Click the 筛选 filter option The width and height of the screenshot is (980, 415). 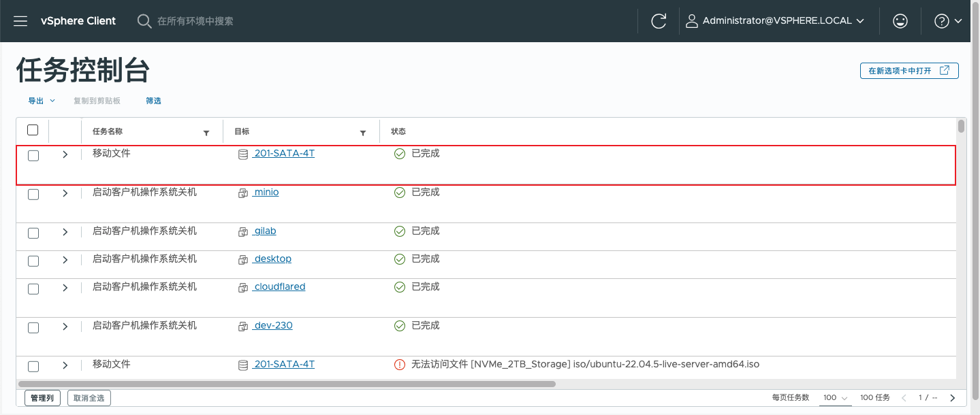tap(153, 101)
